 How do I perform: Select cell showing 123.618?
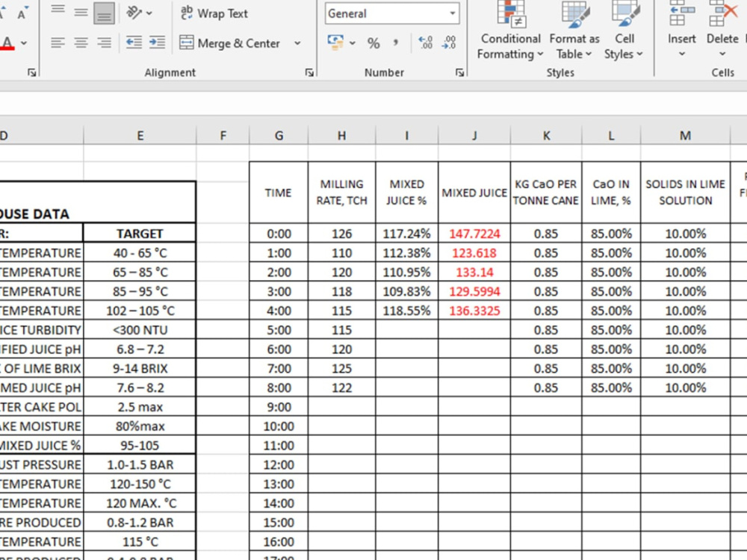(x=474, y=253)
